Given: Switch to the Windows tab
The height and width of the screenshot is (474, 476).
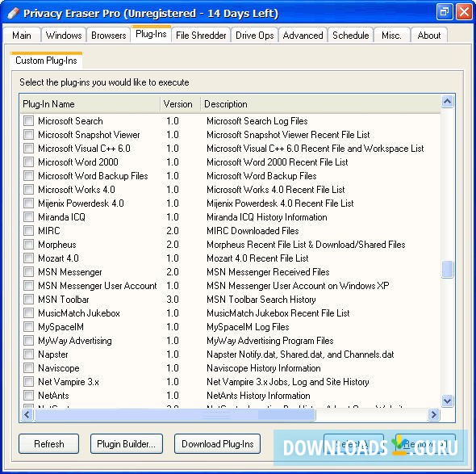Looking at the screenshot, I should click(64, 36).
